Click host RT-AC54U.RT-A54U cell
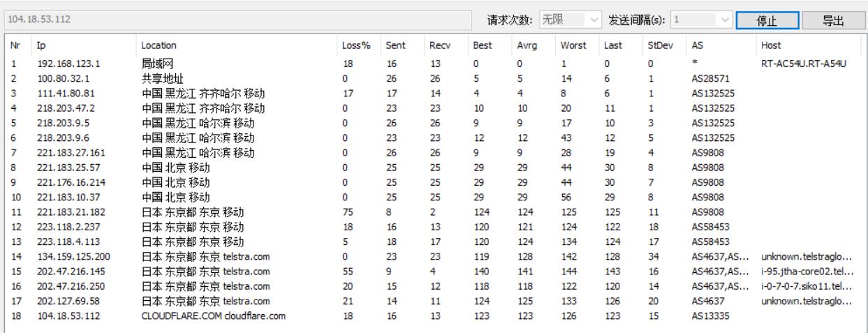The width and height of the screenshot is (868, 333). point(803,64)
